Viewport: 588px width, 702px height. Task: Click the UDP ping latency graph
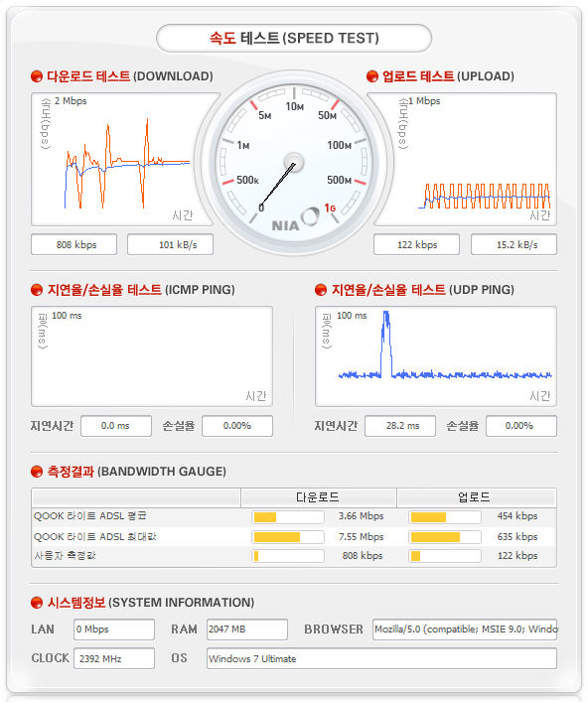(x=436, y=356)
